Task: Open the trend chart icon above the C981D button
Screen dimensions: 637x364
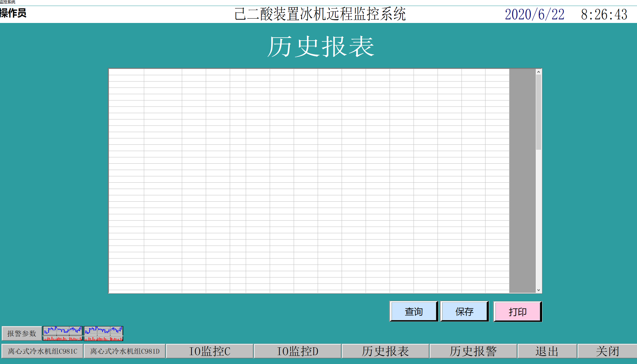Action: pyautogui.click(x=103, y=333)
